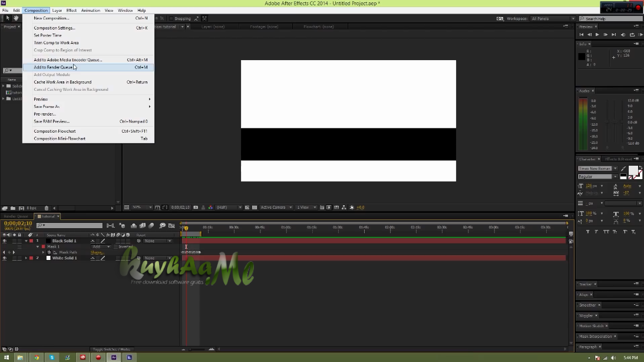This screenshot has height=362, width=644.
Task: Collapse the Mask 1 group
Action: (38, 246)
